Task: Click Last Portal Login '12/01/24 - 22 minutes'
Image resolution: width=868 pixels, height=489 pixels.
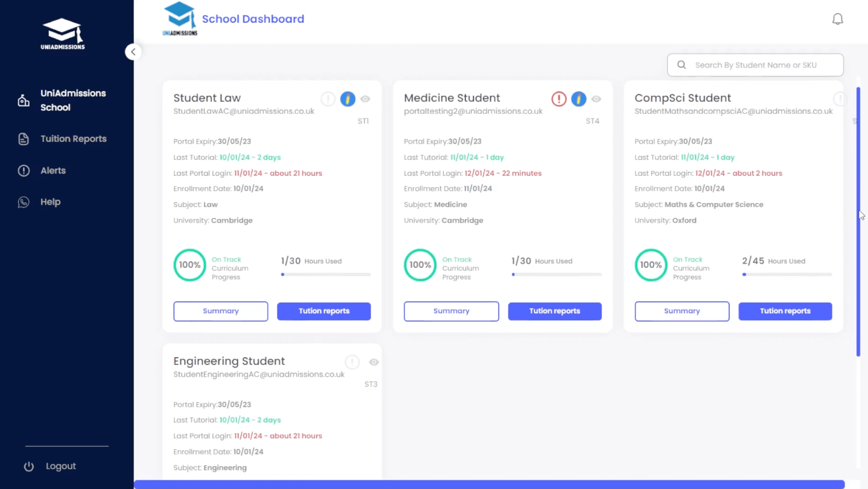Action: [x=503, y=173]
